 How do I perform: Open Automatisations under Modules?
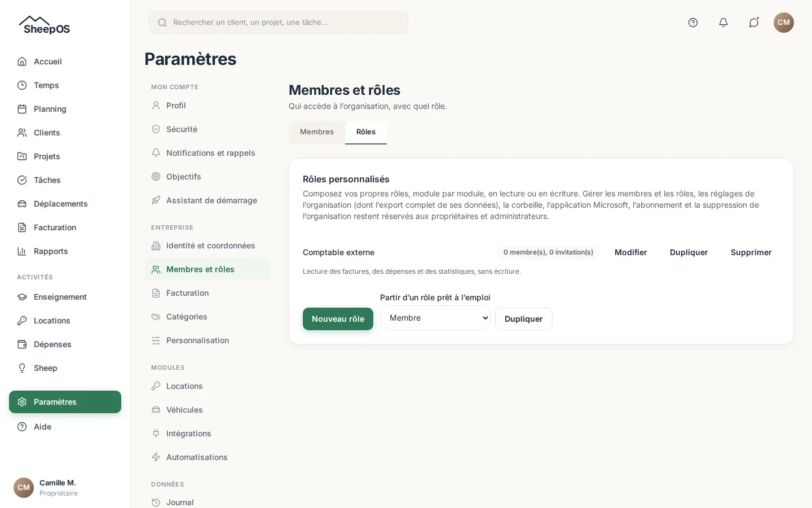208,457
